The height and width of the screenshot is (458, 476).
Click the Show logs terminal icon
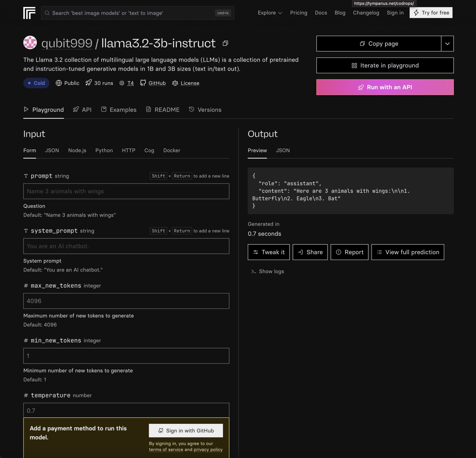[x=253, y=271]
